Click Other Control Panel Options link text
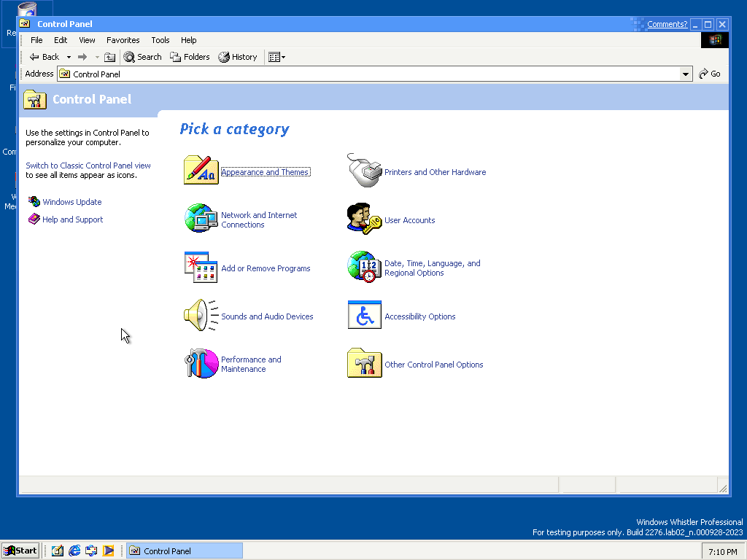Viewport: 747px width, 560px height. (433, 365)
